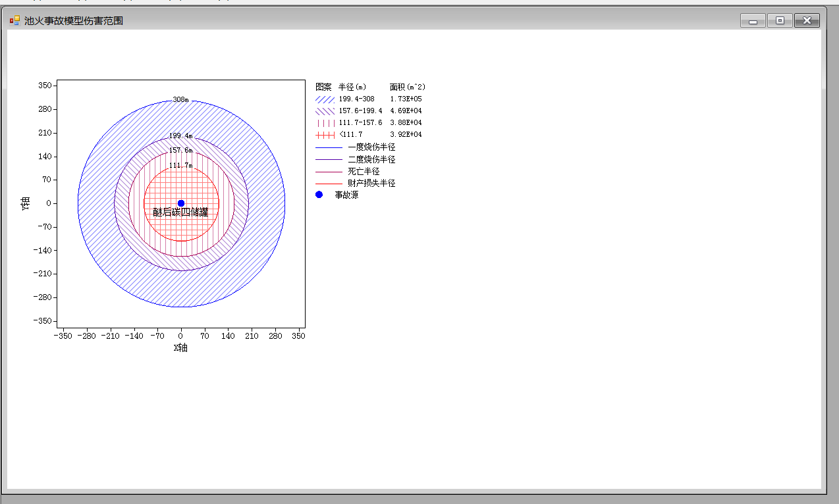Screen dimensions: 839x504
Task: Click the 4.69E+04 area value
Action: click(406, 111)
